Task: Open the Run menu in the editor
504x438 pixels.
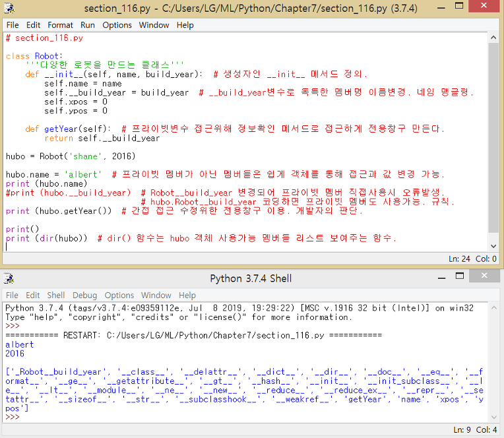Action: pyautogui.click(x=88, y=25)
